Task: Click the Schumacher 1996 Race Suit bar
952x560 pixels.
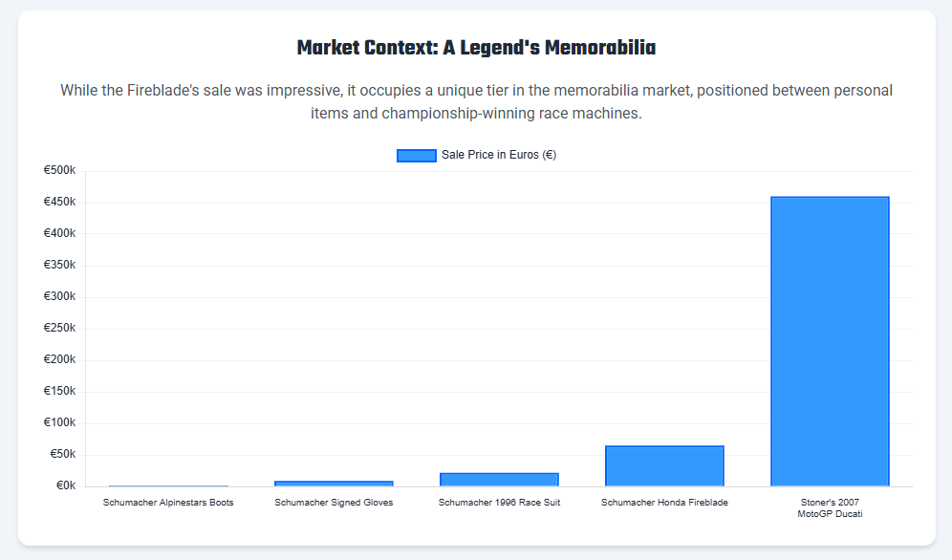Action: (499, 480)
